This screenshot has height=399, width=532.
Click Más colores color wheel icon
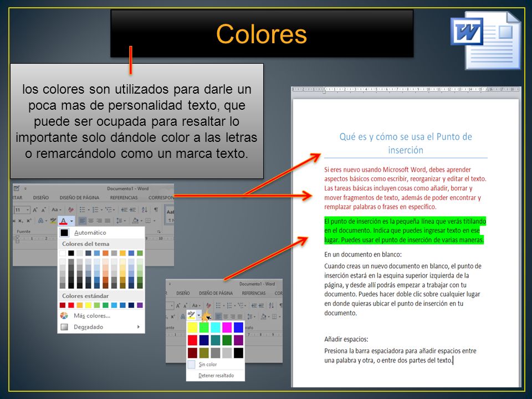point(64,315)
